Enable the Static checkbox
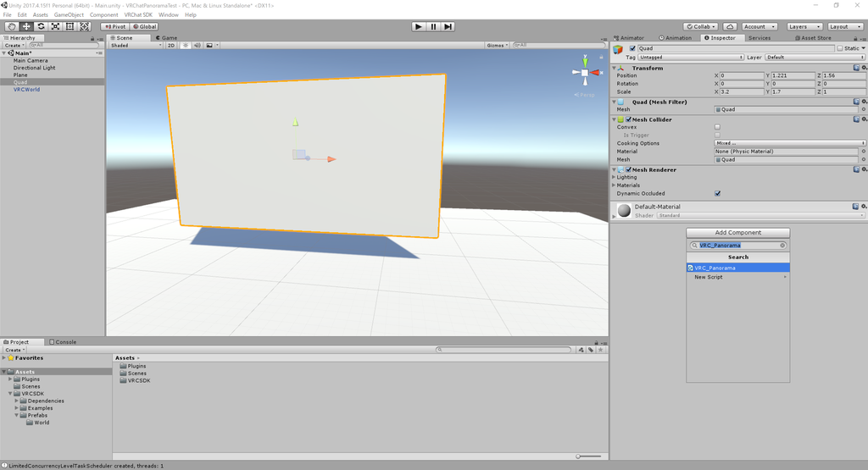868x470 pixels. coord(840,48)
